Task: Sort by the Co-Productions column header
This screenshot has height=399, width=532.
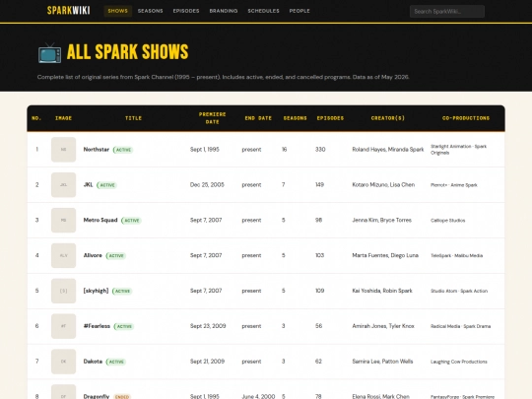Action: [466, 118]
